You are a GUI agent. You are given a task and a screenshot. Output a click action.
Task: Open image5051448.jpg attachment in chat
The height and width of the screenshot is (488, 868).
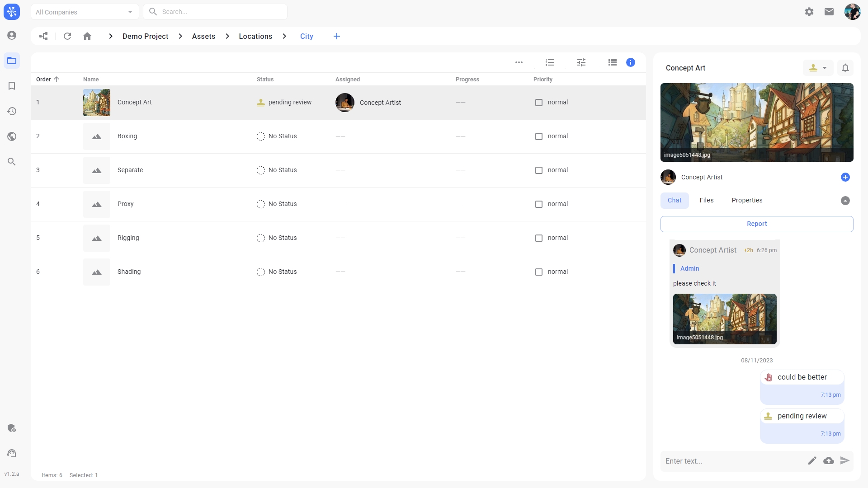coord(725,319)
